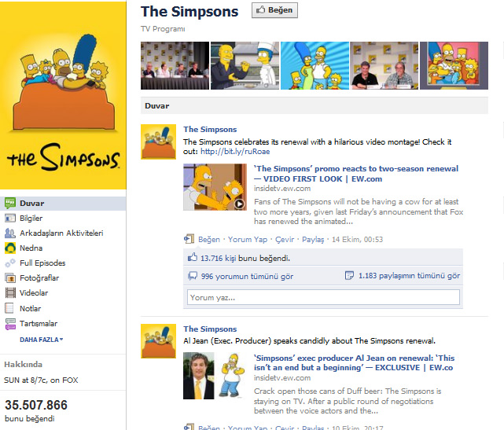Click Paylaş on the first post
504x430 pixels.
coord(313,240)
